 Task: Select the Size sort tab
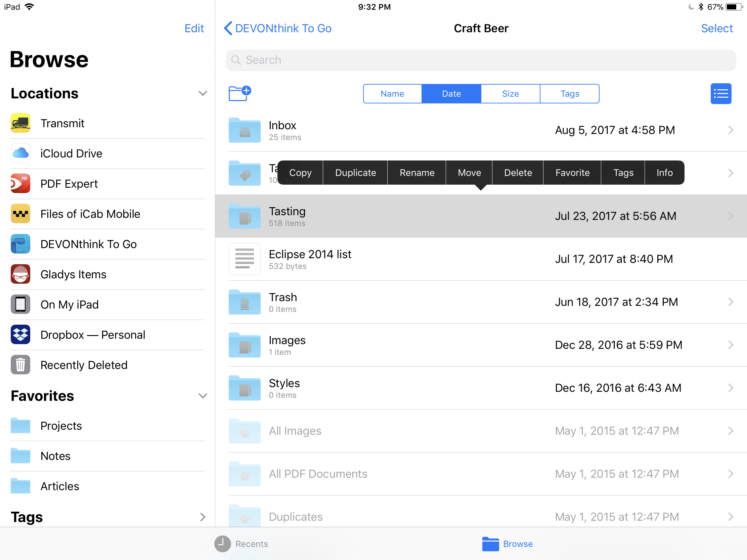tap(510, 94)
